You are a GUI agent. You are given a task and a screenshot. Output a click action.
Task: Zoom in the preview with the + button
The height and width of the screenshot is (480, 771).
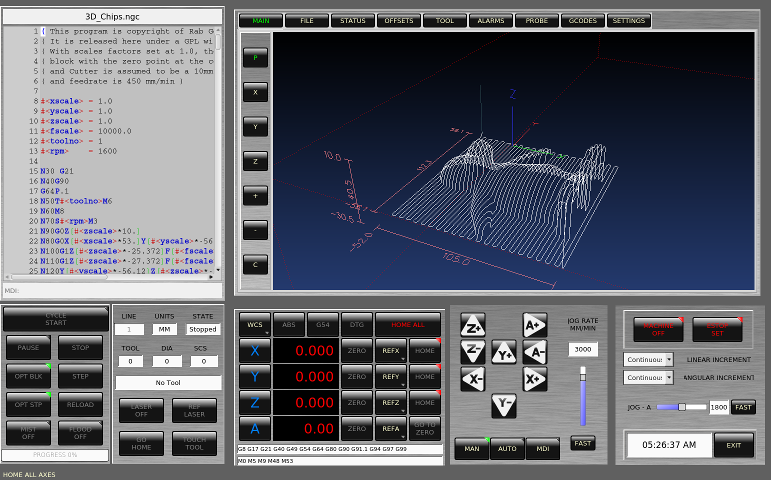256,196
